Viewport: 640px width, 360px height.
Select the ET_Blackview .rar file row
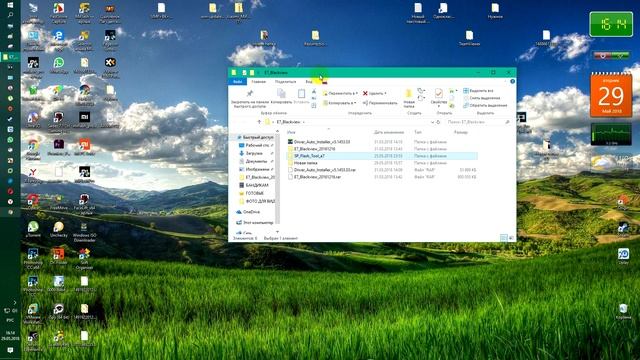click(382, 177)
